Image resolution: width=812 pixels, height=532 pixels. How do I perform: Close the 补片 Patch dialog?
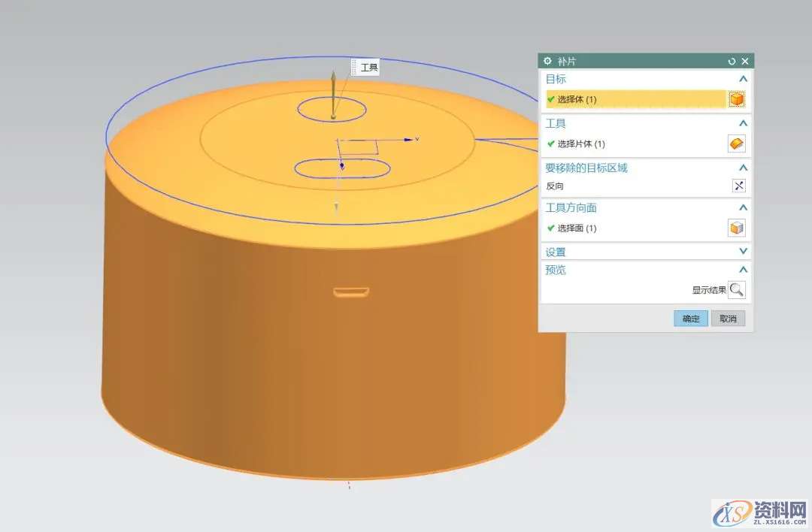pos(745,61)
